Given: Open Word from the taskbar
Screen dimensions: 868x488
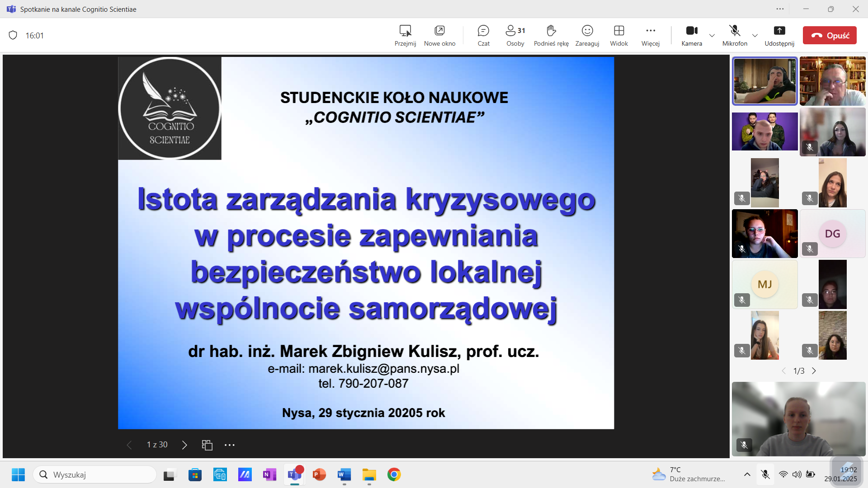Looking at the screenshot, I should (344, 475).
